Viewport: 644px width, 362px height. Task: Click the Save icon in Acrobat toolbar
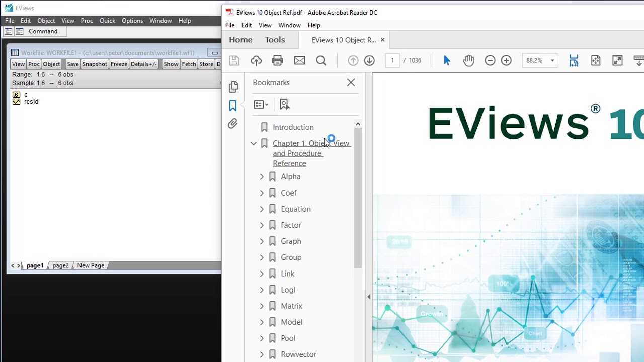234,61
